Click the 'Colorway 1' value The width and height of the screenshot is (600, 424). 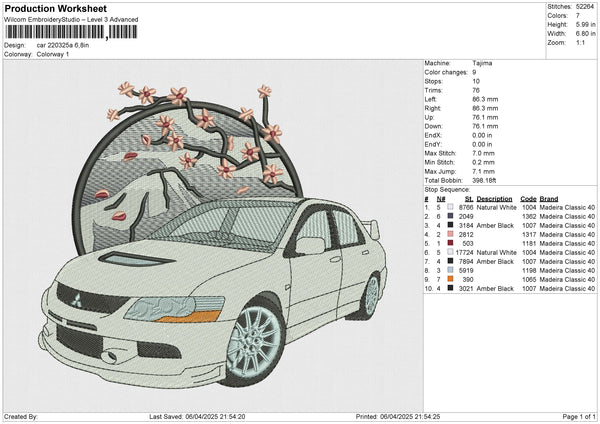coord(53,54)
